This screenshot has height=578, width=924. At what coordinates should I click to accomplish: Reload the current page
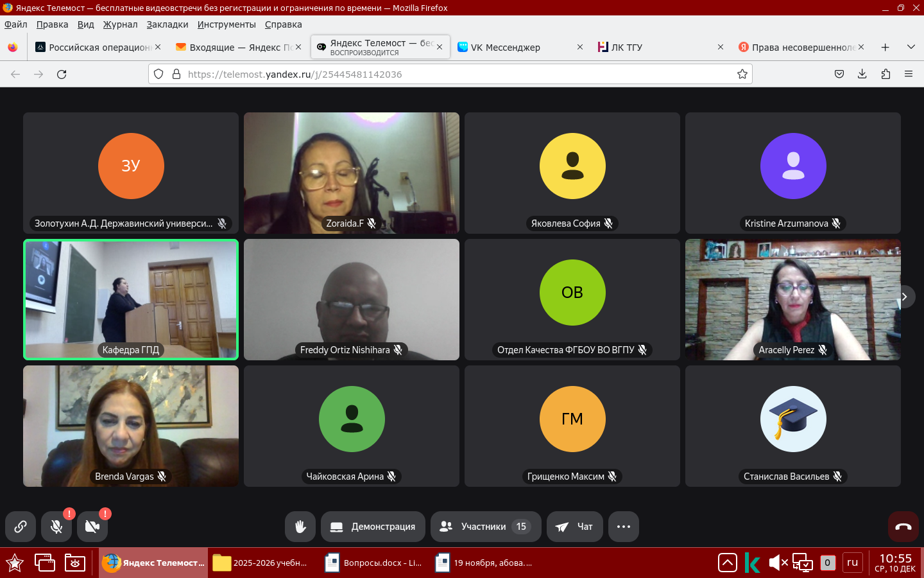tap(62, 74)
